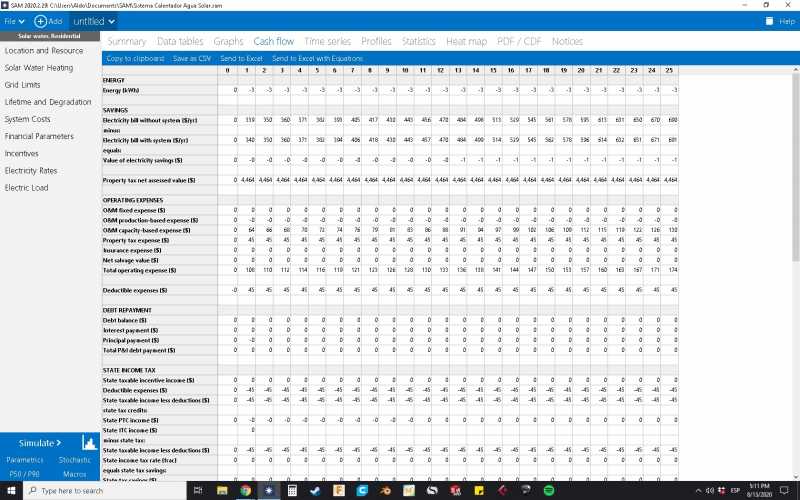Go to Heat map tab
800x500 pixels.
tap(466, 42)
